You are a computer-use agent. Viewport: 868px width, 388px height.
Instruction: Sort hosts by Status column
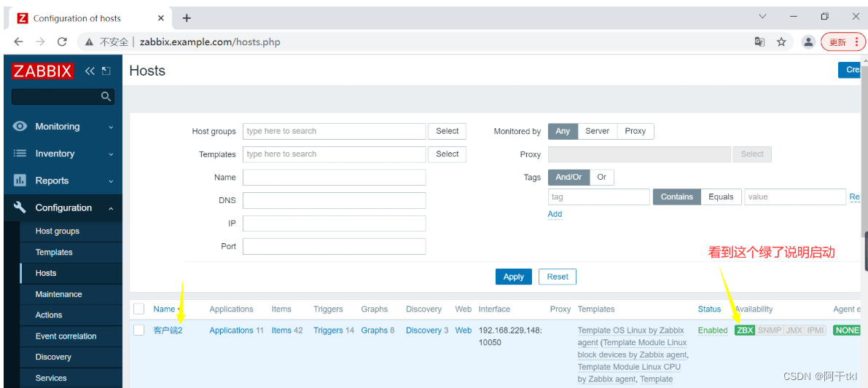pos(709,309)
